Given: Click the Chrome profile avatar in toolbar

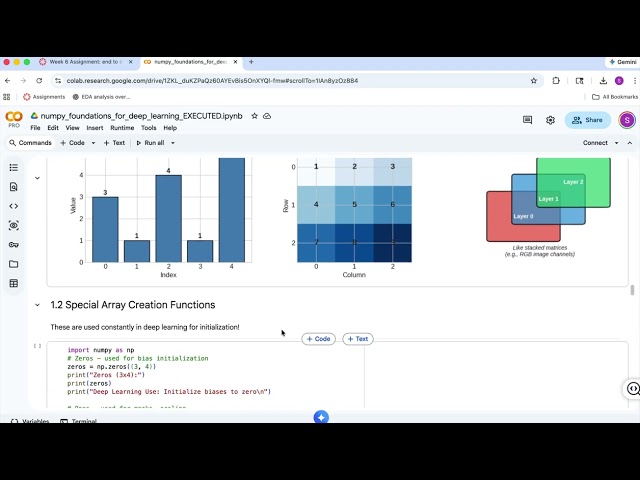Looking at the screenshot, I should pos(619,81).
